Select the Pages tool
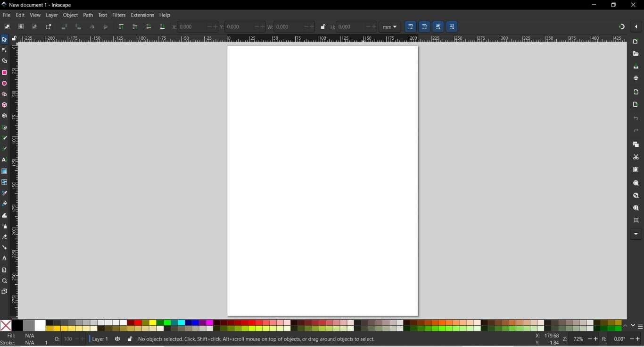The image size is (644, 347). (4, 292)
